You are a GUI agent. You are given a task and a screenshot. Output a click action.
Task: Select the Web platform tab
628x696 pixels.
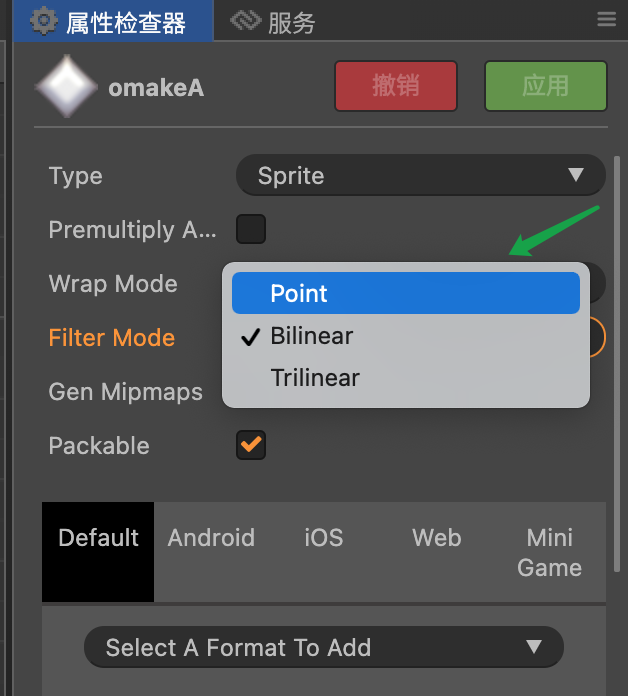point(437,538)
